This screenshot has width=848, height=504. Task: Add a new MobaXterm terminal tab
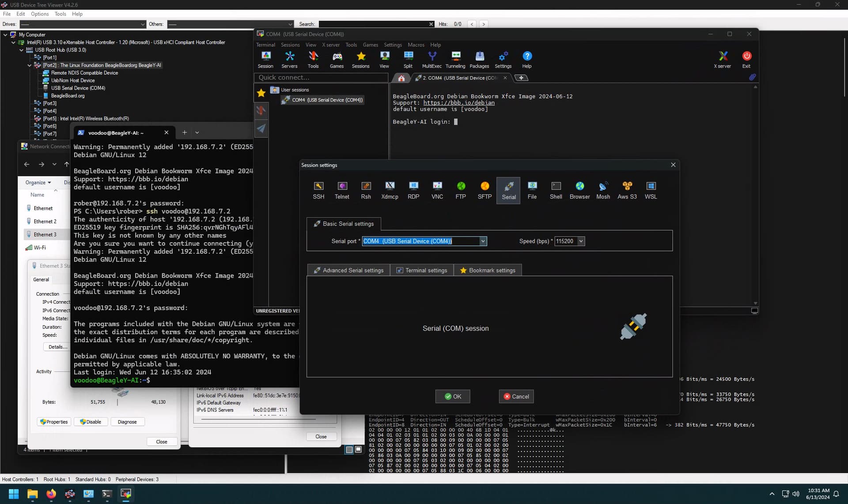[x=521, y=78]
